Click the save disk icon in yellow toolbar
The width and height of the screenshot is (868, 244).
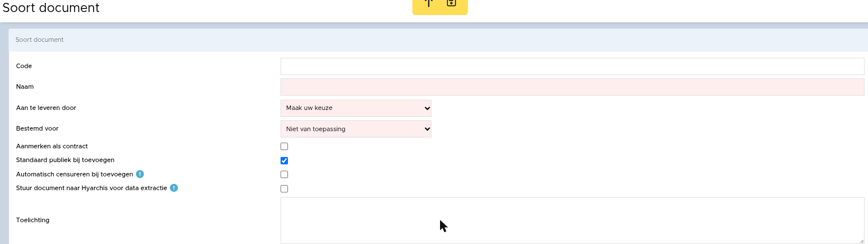tap(451, 3)
